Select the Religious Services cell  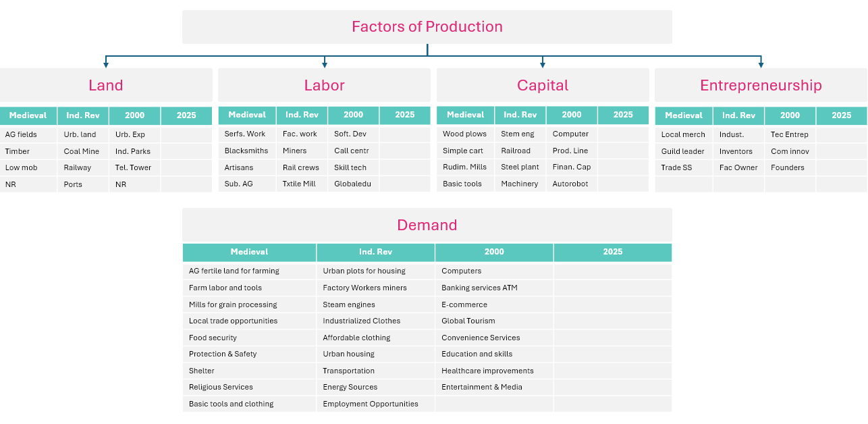[221, 387]
